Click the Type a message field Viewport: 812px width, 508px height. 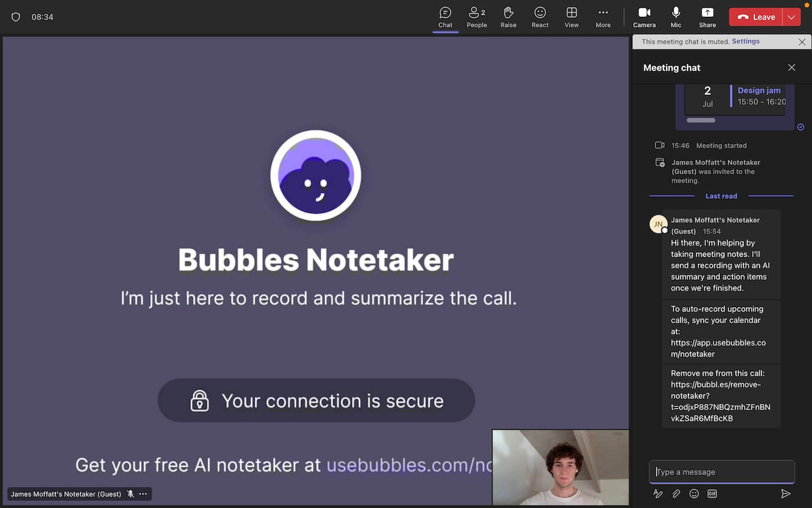(722, 471)
